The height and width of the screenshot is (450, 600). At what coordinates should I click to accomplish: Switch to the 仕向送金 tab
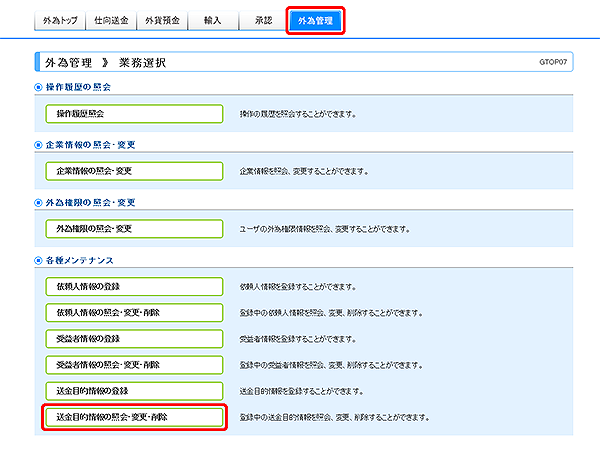coord(110,20)
